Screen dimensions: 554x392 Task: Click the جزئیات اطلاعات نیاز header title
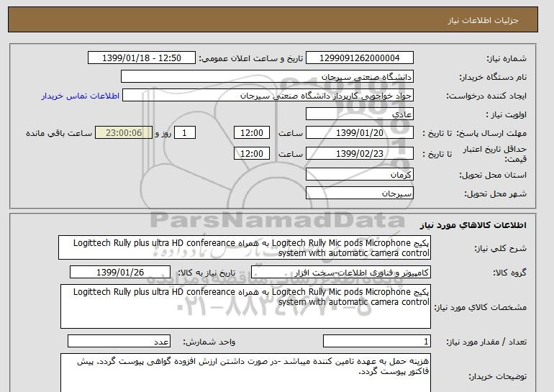(483, 20)
